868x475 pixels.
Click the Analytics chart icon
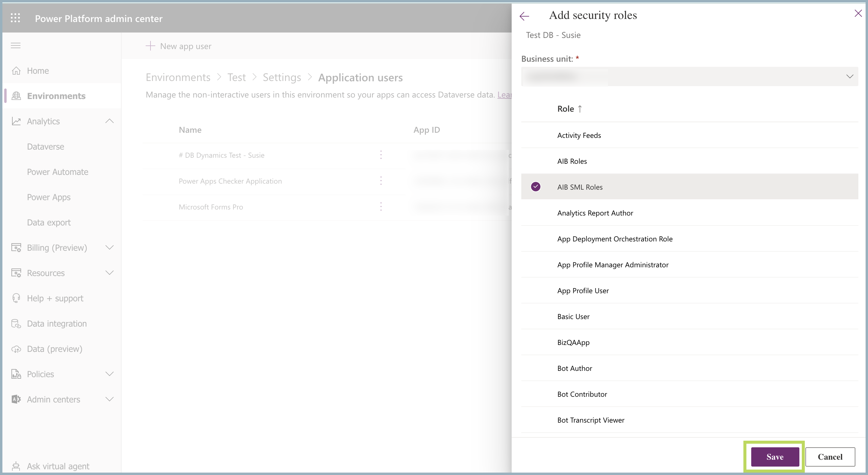click(x=16, y=121)
